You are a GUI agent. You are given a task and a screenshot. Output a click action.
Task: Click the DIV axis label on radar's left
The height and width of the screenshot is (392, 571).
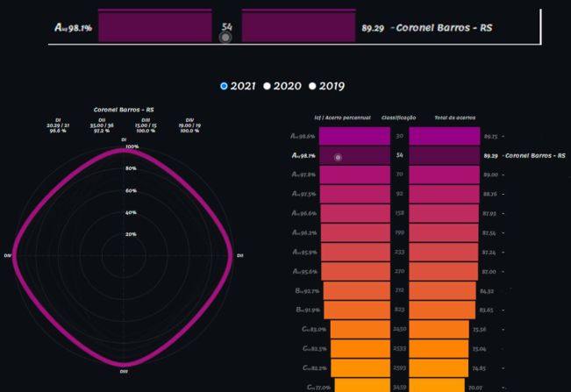pyautogui.click(x=8, y=255)
